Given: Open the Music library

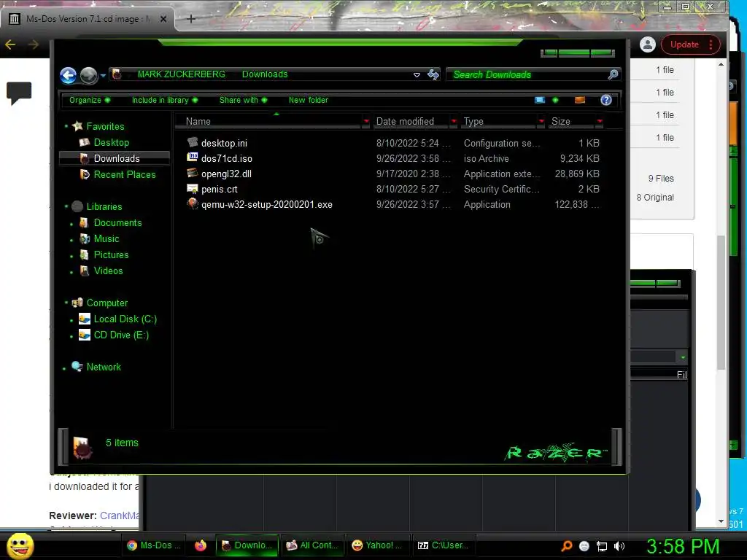Looking at the screenshot, I should pos(107,239).
